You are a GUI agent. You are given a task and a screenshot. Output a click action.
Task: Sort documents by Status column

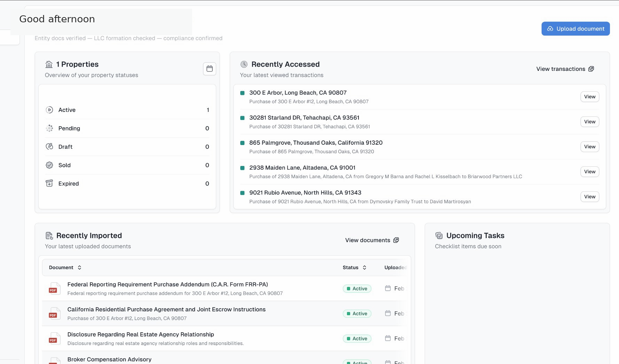(x=364, y=267)
